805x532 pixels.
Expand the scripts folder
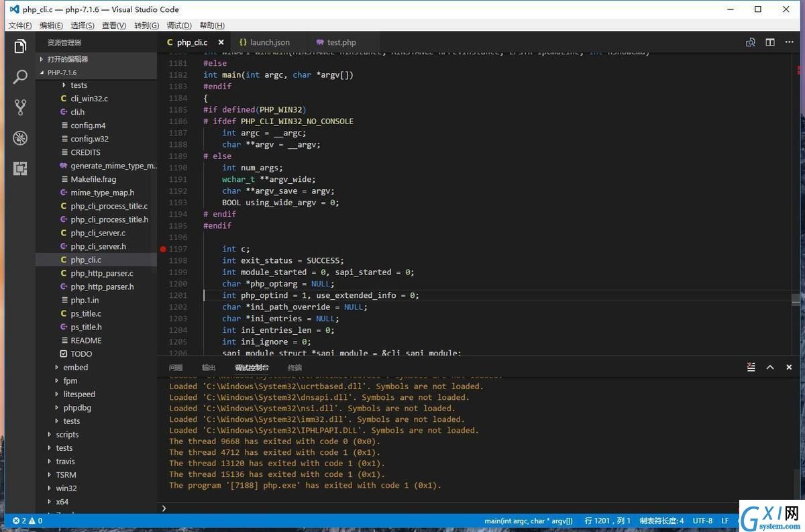pyautogui.click(x=96, y=434)
